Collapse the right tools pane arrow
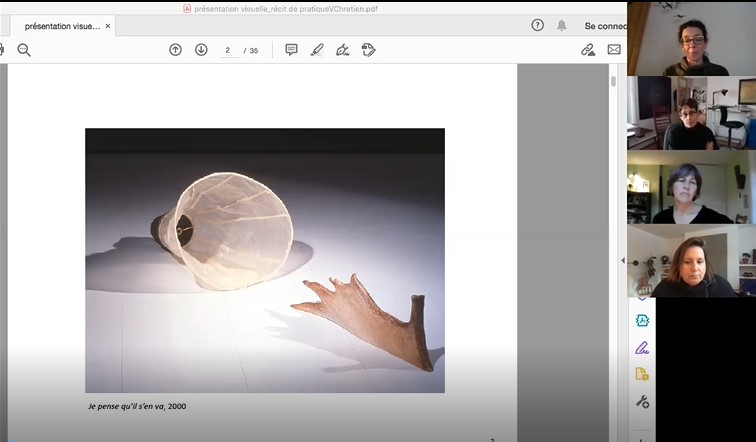Image resolution: width=756 pixels, height=442 pixels. (622, 261)
